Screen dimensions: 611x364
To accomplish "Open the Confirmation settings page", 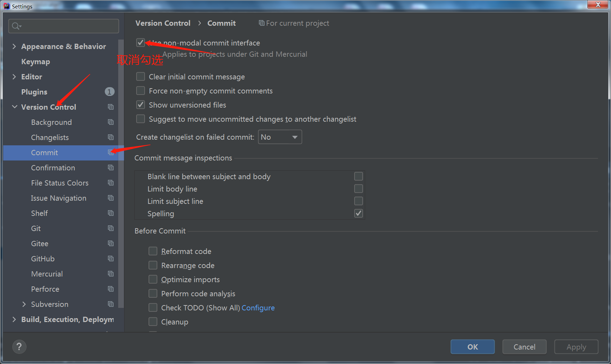I will coord(53,168).
